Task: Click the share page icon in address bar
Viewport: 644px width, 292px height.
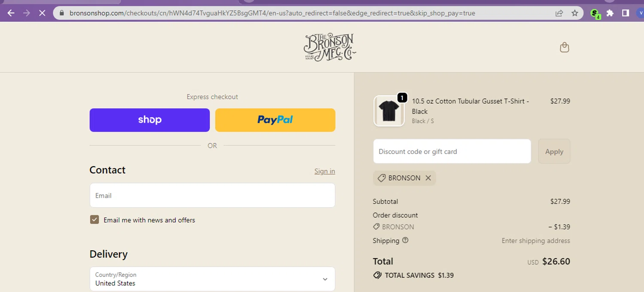Action: pos(559,13)
